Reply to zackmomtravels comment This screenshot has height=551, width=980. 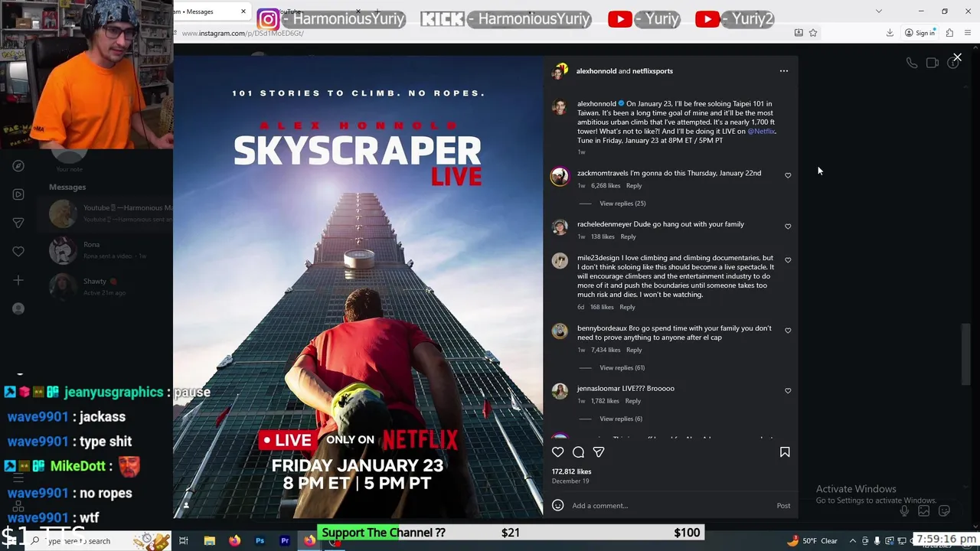tap(634, 186)
